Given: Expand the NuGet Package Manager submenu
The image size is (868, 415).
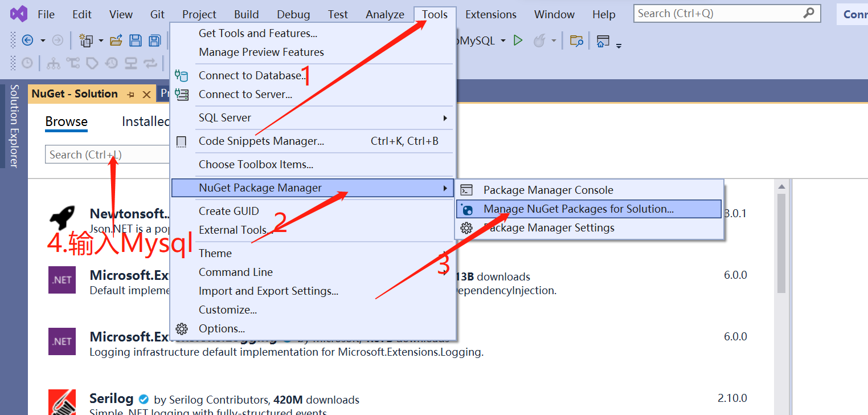Looking at the screenshot, I should 313,188.
